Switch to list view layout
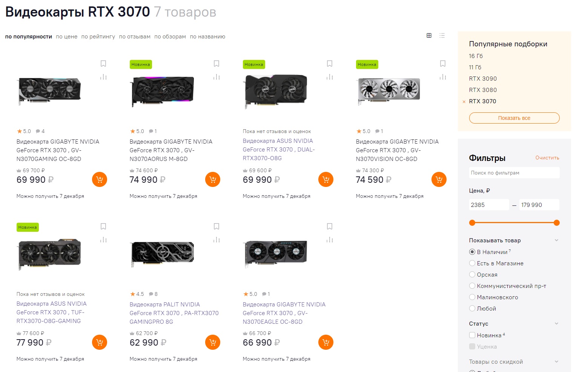This screenshot has height=372, width=588. pos(442,35)
